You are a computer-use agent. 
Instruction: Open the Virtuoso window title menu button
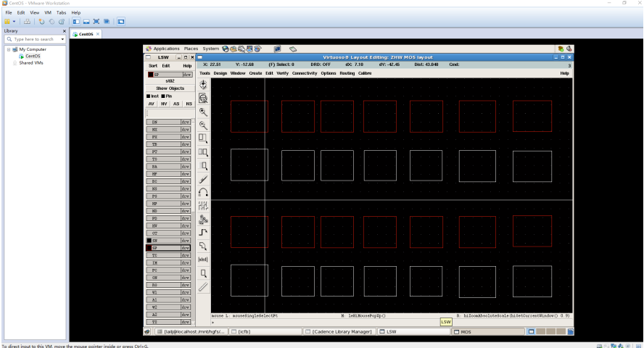point(199,57)
